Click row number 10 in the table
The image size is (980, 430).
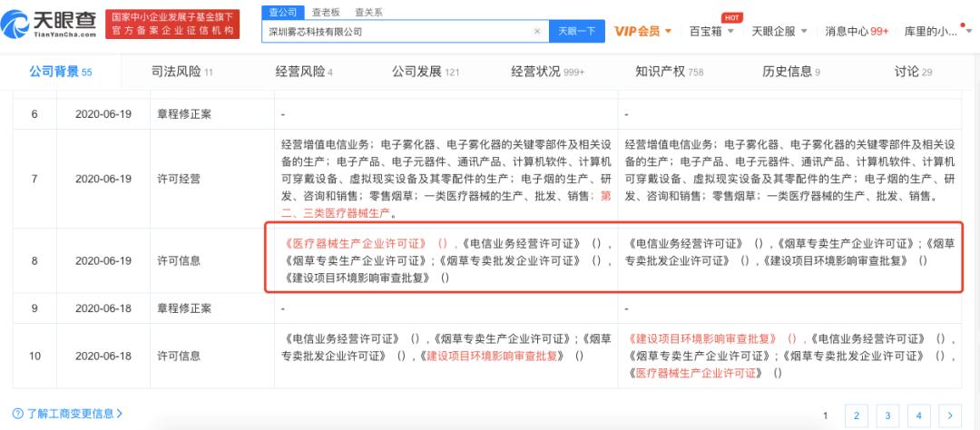(x=34, y=356)
